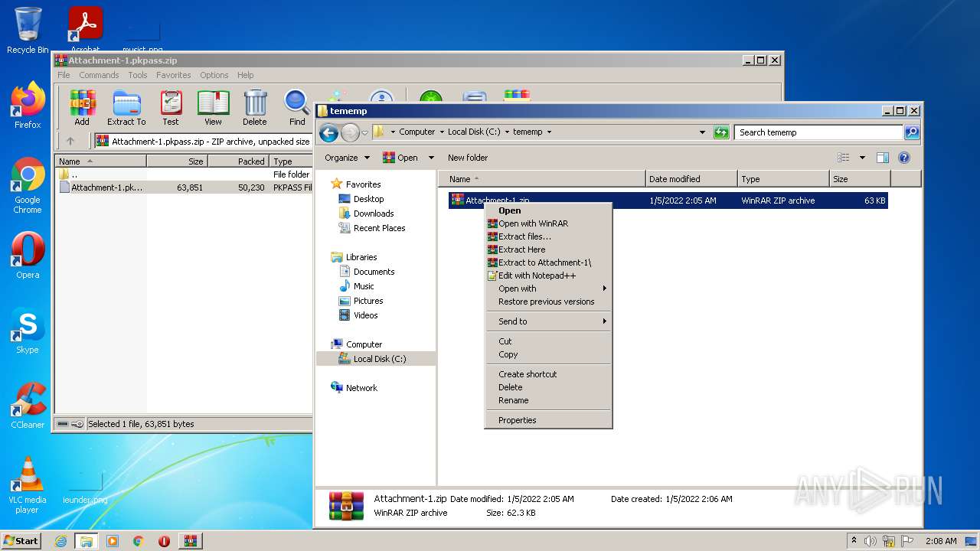Open the dropdown arrow next to Open
Image resolution: width=980 pixels, height=551 pixels.
(x=431, y=158)
